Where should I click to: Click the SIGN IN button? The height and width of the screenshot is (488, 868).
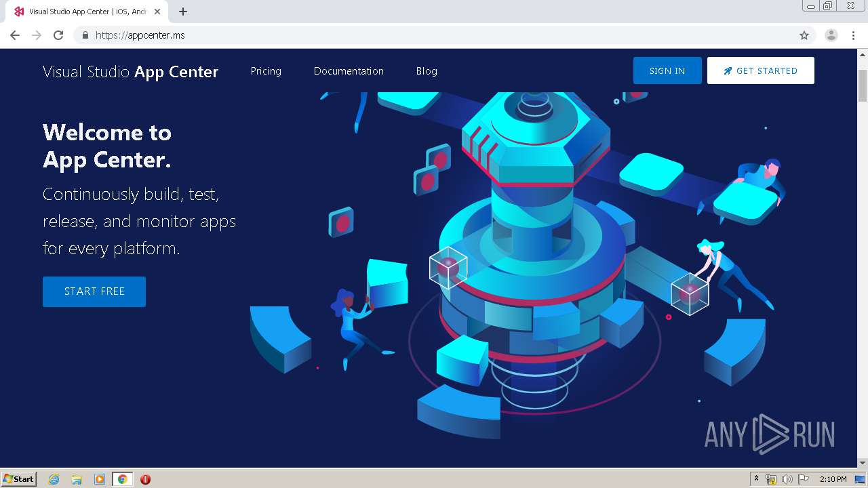667,70
